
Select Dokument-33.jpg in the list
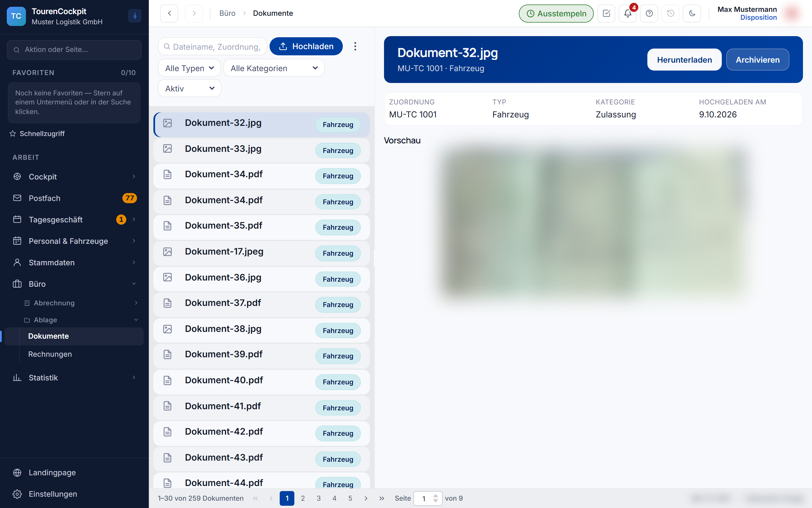tap(261, 150)
